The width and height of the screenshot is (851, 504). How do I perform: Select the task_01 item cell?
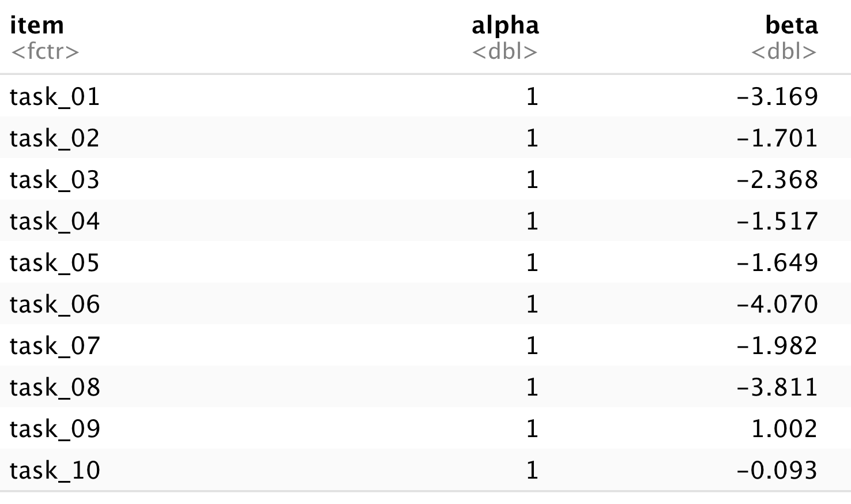pos(55,96)
